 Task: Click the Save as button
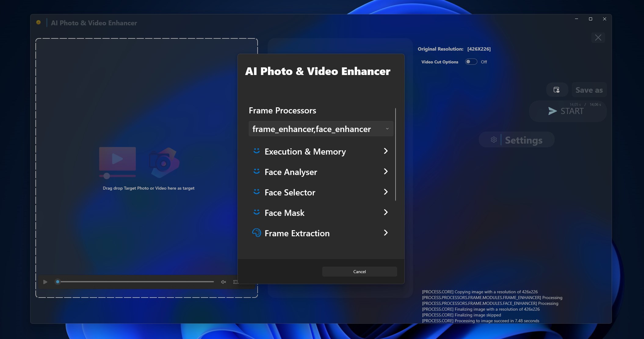(x=589, y=90)
